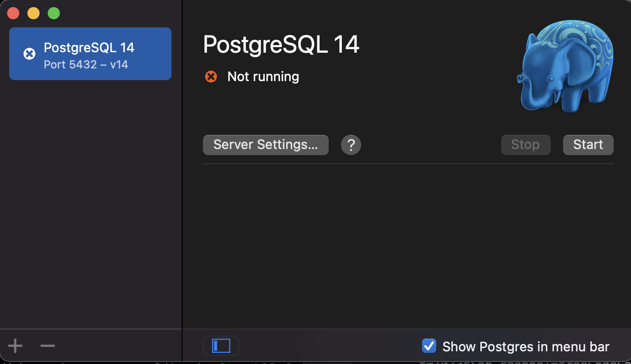Click the sidebar server's stopped status icon
631x364 pixels.
click(x=29, y=54)
